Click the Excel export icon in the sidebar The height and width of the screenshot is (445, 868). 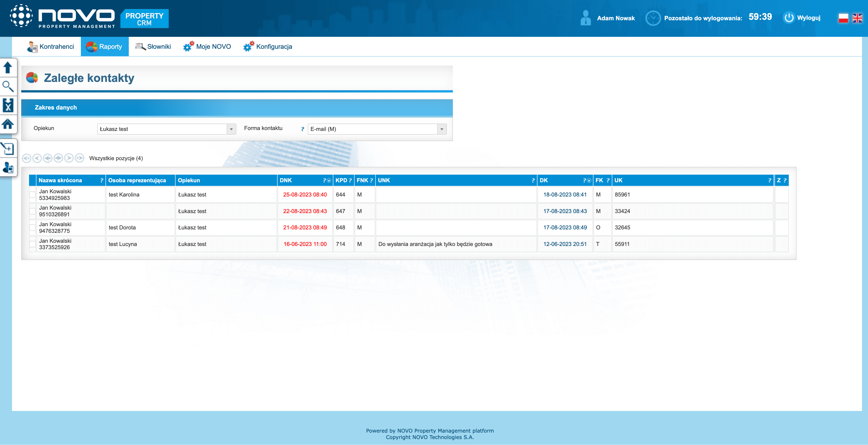pos(8,105)
